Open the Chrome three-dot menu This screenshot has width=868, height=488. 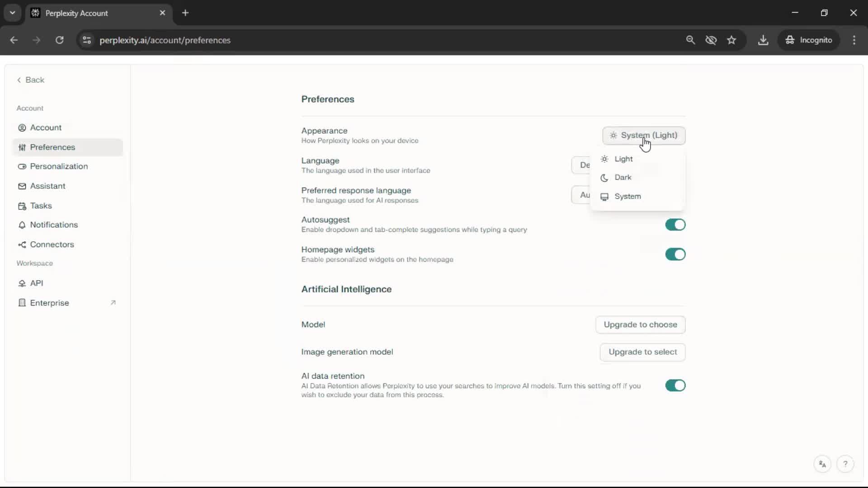854,40
